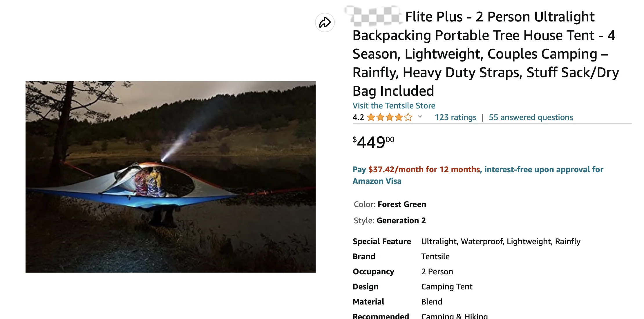Open the tree tent product photo
The image size is (644, 319).
[x=171, y=177]
